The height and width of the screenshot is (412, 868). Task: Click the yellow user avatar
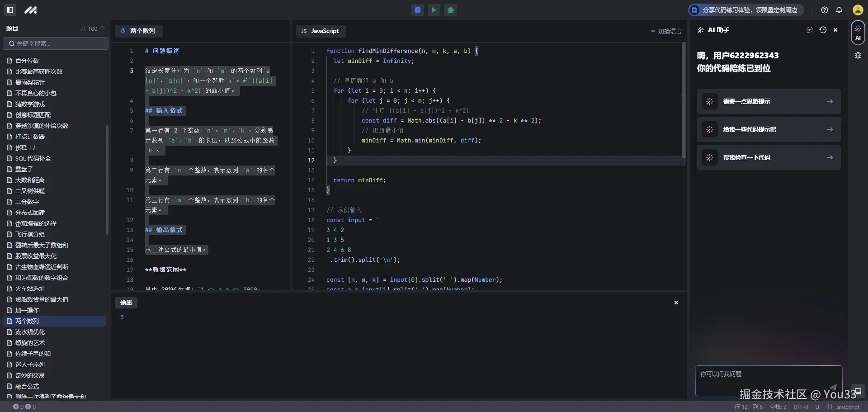858,10
